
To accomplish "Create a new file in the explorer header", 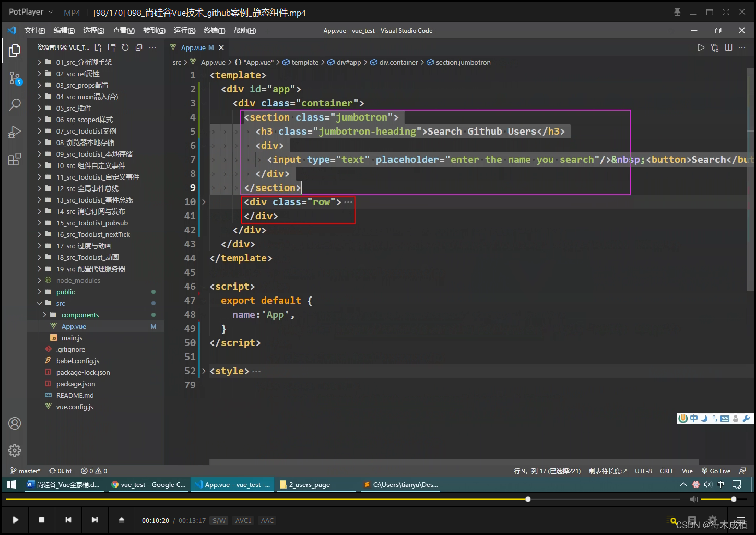I will pyautogui.click(x=98, y=47).
